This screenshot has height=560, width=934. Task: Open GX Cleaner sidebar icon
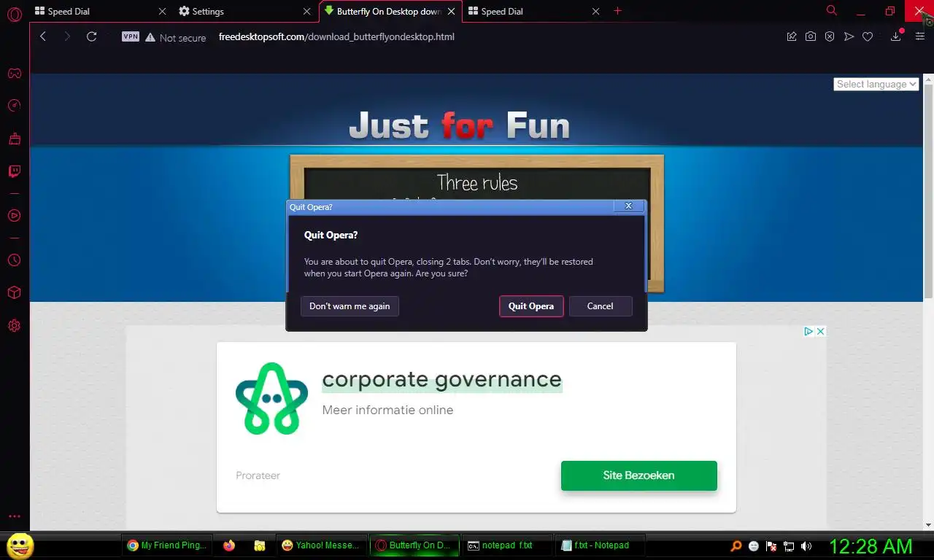(14, 139)
